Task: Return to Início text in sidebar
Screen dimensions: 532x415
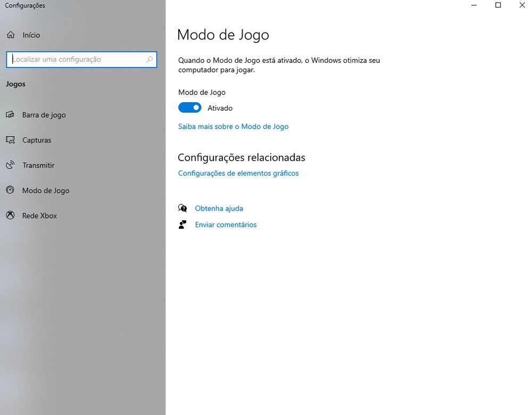Action: click(31, 35)
